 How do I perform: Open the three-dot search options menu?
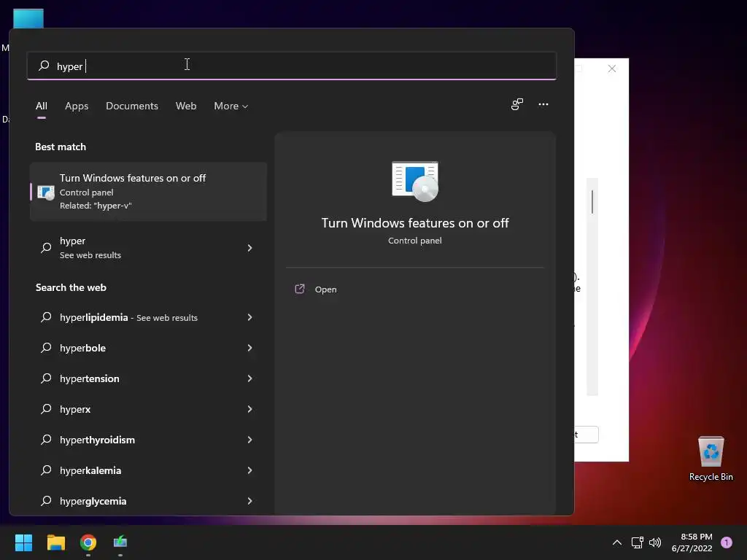(543, 104)
